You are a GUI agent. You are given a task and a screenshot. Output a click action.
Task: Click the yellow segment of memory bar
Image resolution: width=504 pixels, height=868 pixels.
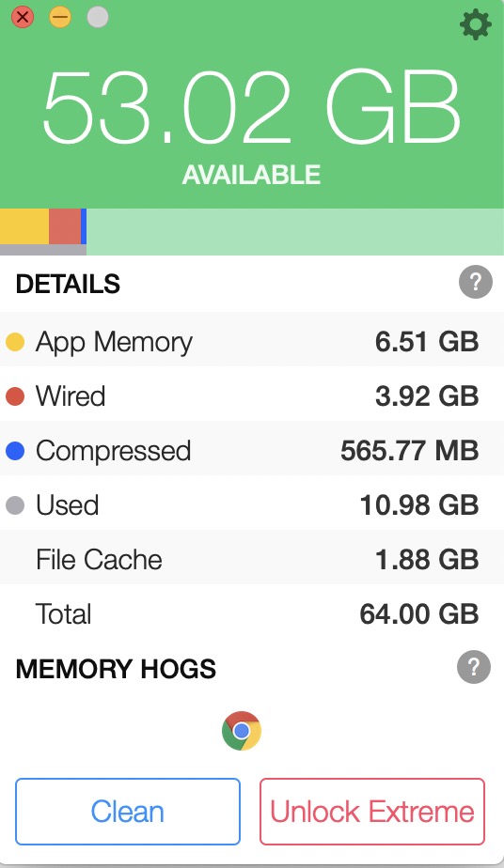[24, 226]
